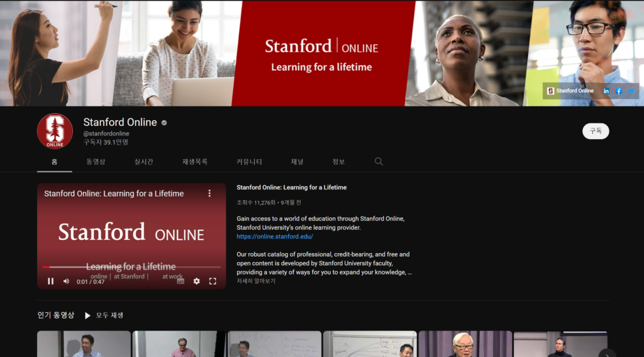Screen dimensions: 644x357
Task: Open the trailer's three-dot more menu
Action: coord(209,193)
